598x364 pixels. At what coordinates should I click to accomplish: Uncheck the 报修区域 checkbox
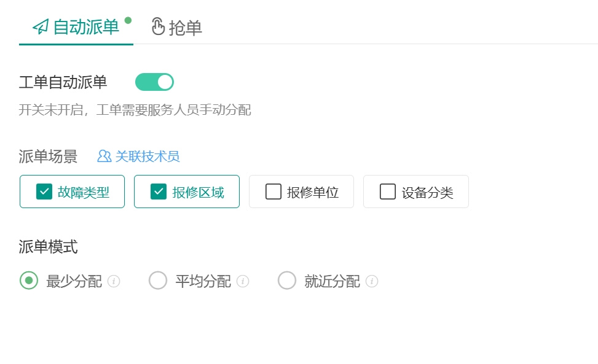159,192
